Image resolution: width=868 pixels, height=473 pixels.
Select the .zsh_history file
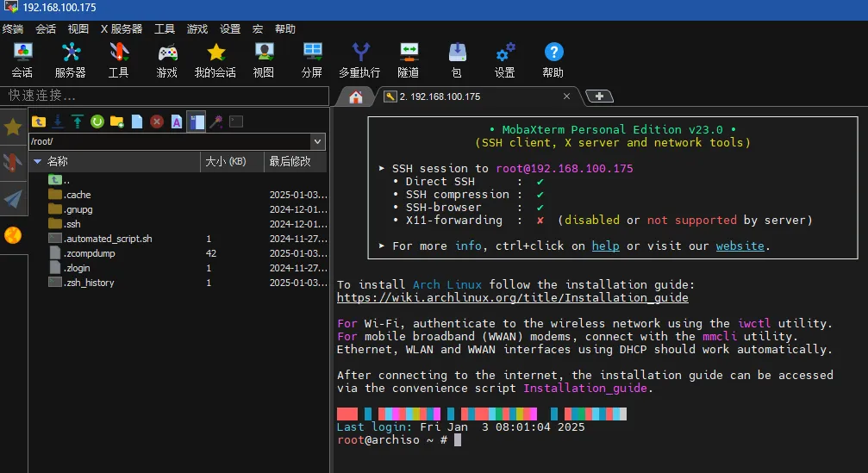click(x=81, y=283)
